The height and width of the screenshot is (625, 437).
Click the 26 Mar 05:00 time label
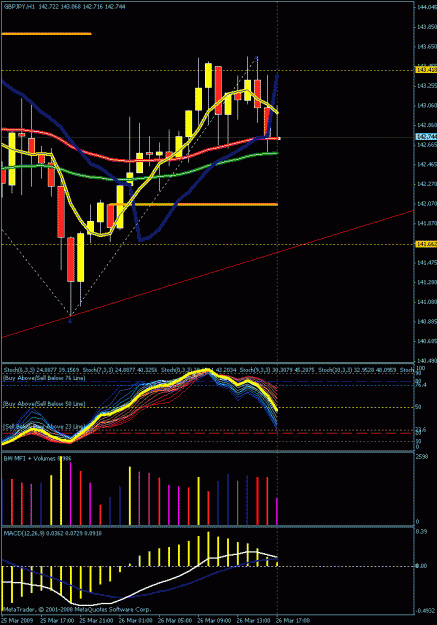[175, 621]
